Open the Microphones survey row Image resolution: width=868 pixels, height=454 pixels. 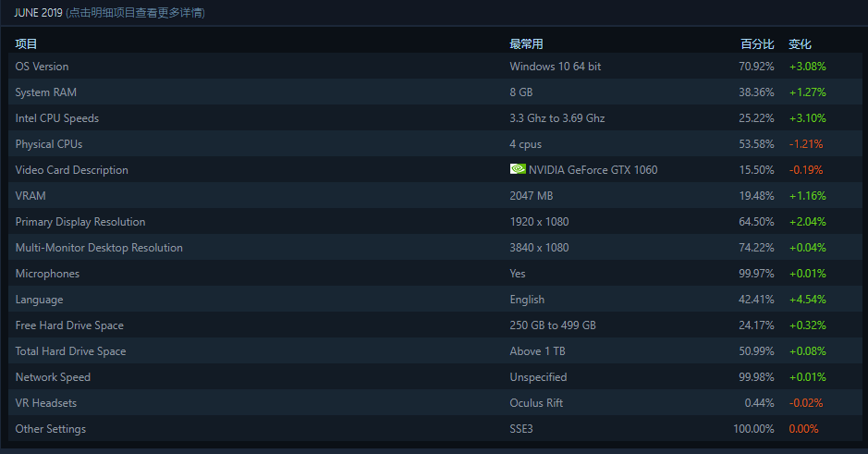point(435,274)
